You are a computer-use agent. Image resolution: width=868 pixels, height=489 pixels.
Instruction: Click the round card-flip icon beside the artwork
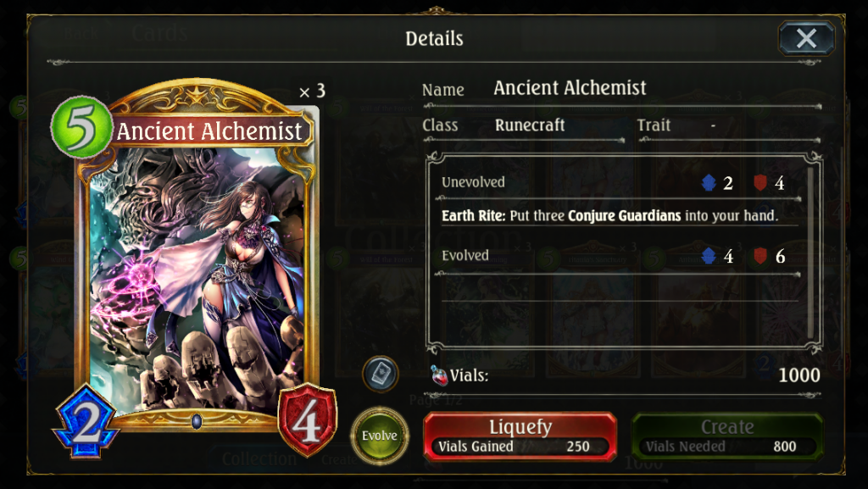click(381, 374)
